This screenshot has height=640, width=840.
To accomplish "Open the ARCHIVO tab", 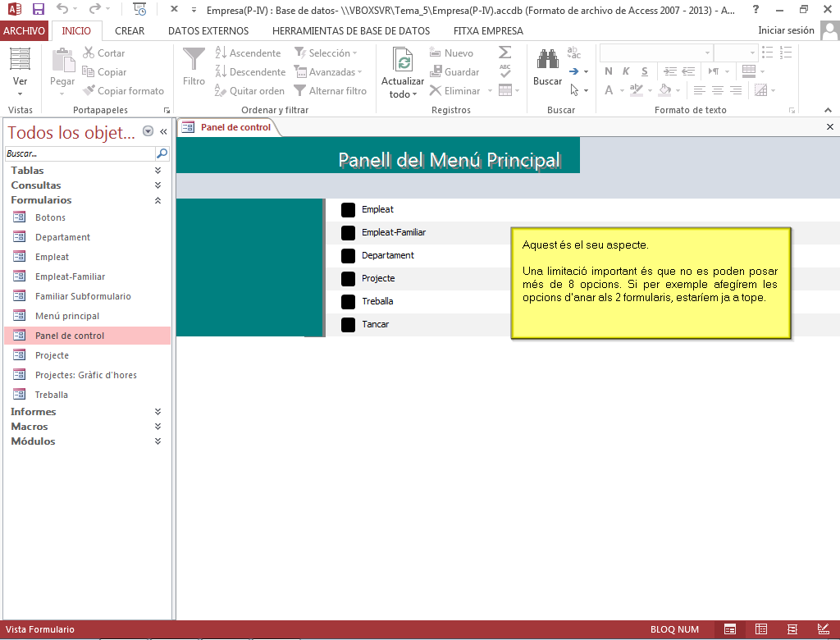I will click(24, 30).
